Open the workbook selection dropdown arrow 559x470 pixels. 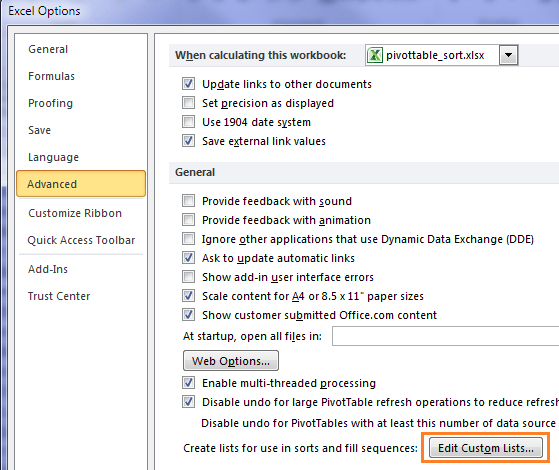coord(508,55)
